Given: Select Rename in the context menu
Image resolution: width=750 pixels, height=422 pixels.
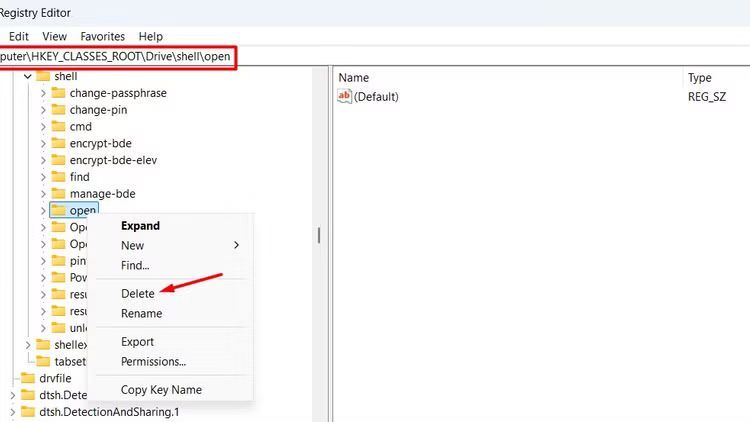Looking at the screenshot, I should pos(141,313).
